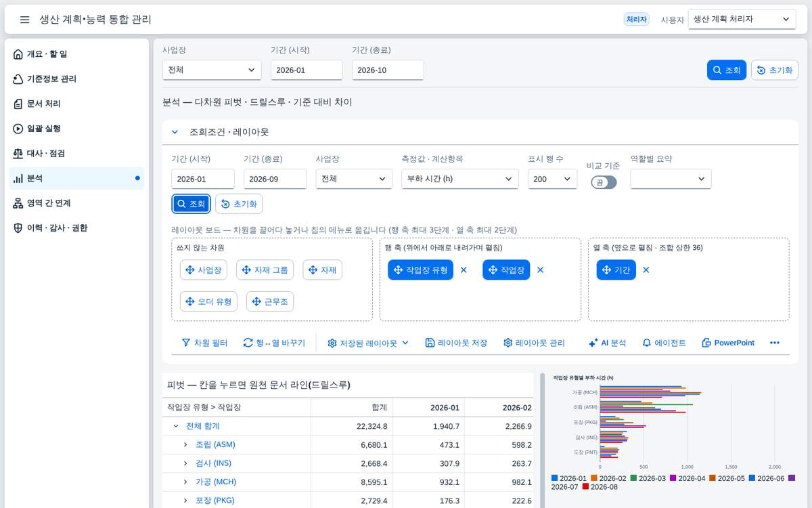Expand the 포장 (PKG) row

coord(185,501)
